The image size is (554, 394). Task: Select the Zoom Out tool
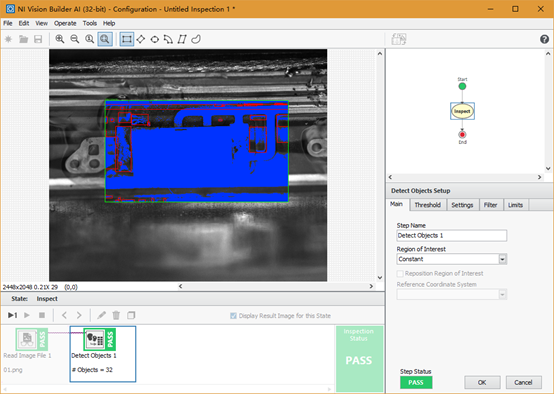coord(75,39)
